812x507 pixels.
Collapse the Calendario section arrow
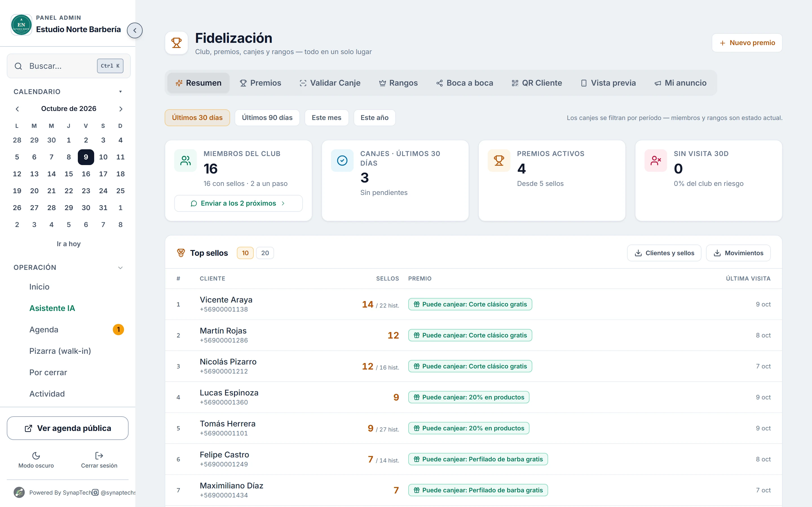(x=120, y=92)
